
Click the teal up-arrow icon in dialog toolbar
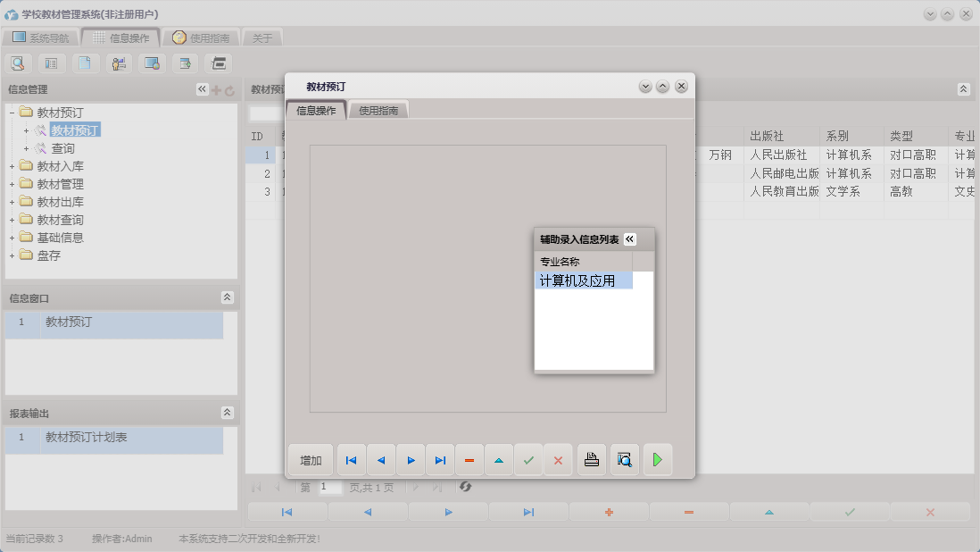click(x=499, y=460)
